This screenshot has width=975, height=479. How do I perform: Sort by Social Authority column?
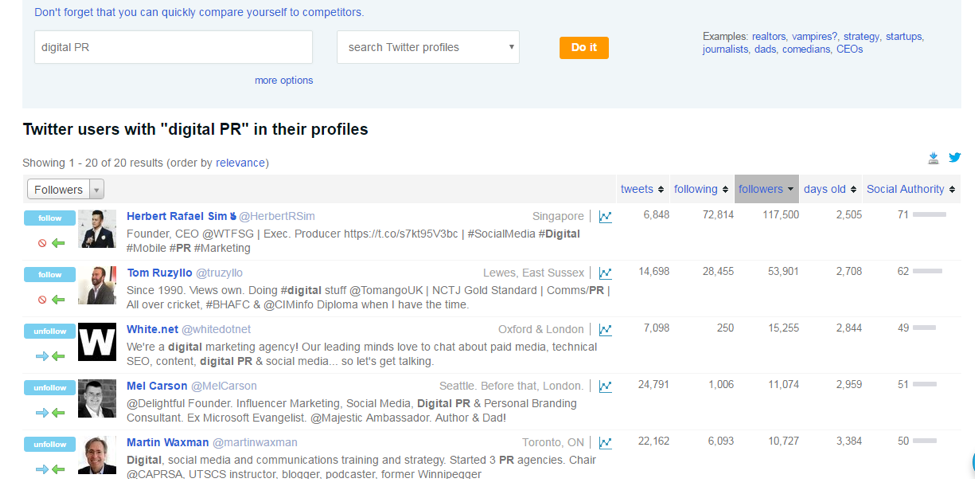coord(911,189)
